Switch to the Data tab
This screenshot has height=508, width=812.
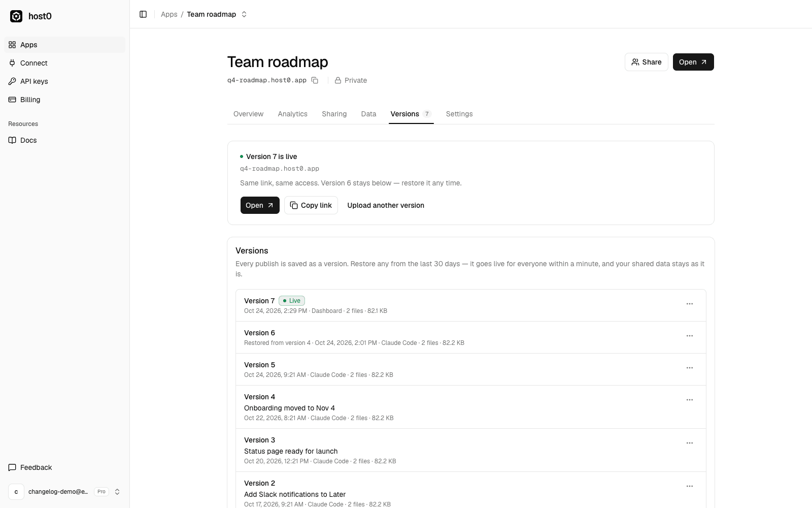click(x=368, y=114)
